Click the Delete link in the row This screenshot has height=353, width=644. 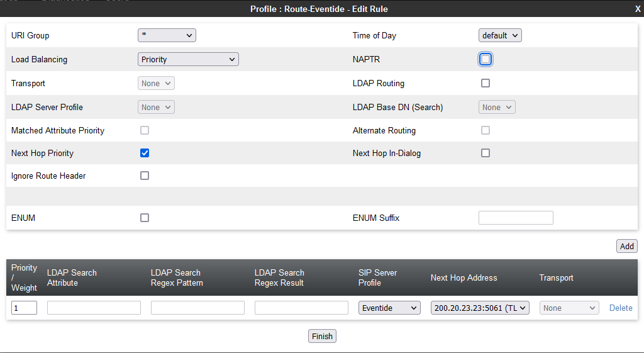621,308
